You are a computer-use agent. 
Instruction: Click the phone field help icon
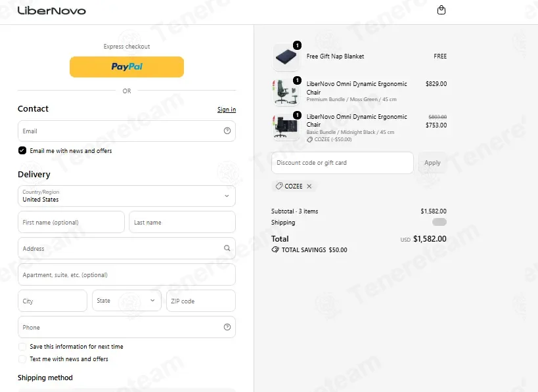coord(227,327)
